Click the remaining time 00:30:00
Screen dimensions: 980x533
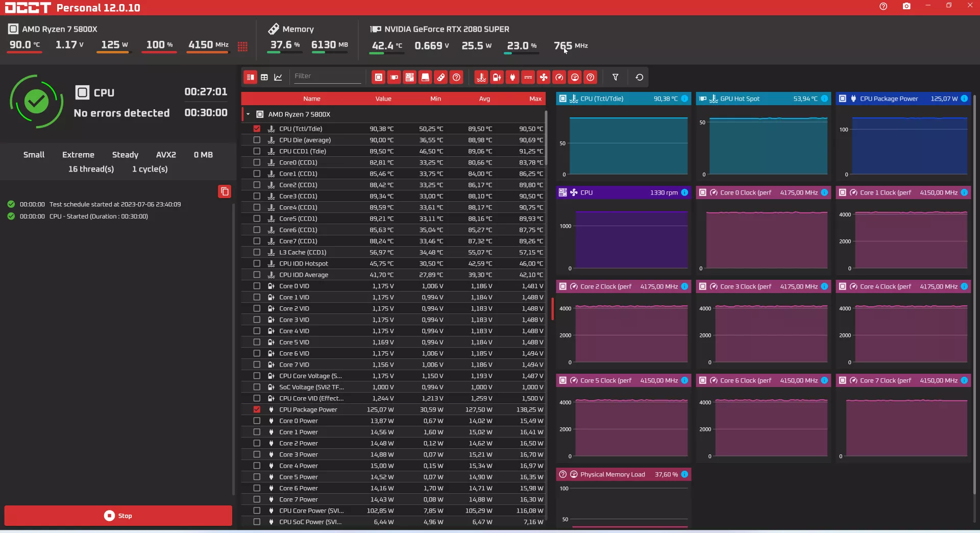[x=206, y=113]
